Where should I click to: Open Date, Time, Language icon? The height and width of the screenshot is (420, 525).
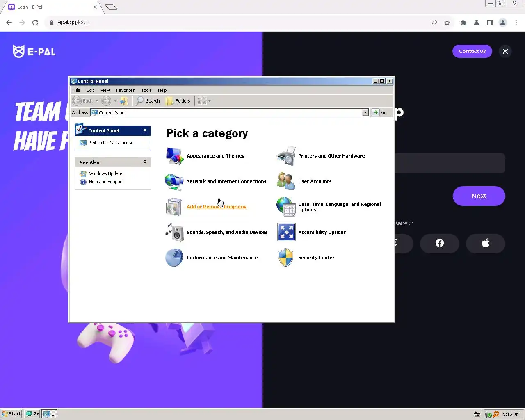pos(286,207)
